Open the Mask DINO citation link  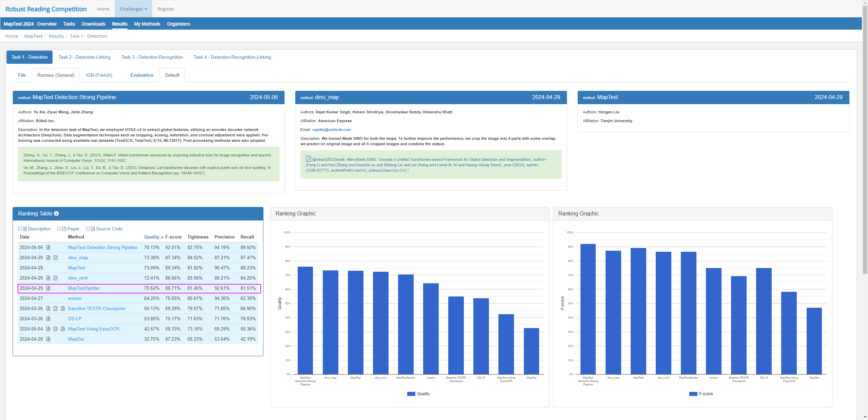[426, 165]
